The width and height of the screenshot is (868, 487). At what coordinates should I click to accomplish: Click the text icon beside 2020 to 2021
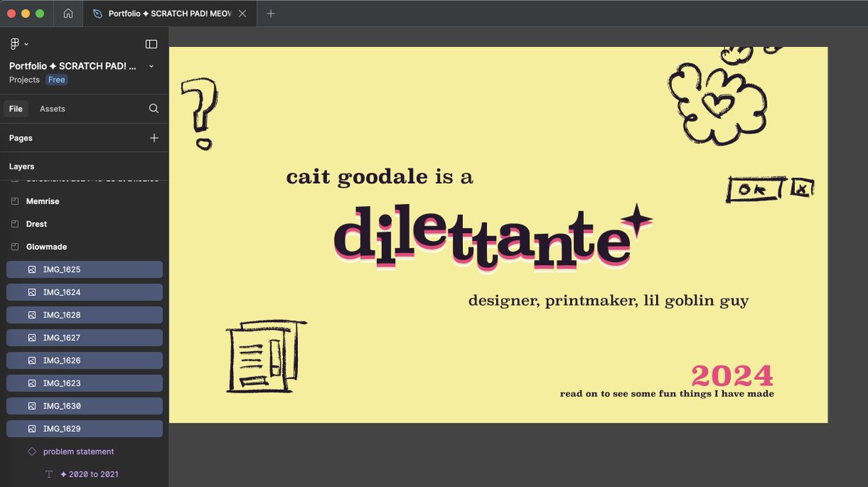[x=48, y=474]
